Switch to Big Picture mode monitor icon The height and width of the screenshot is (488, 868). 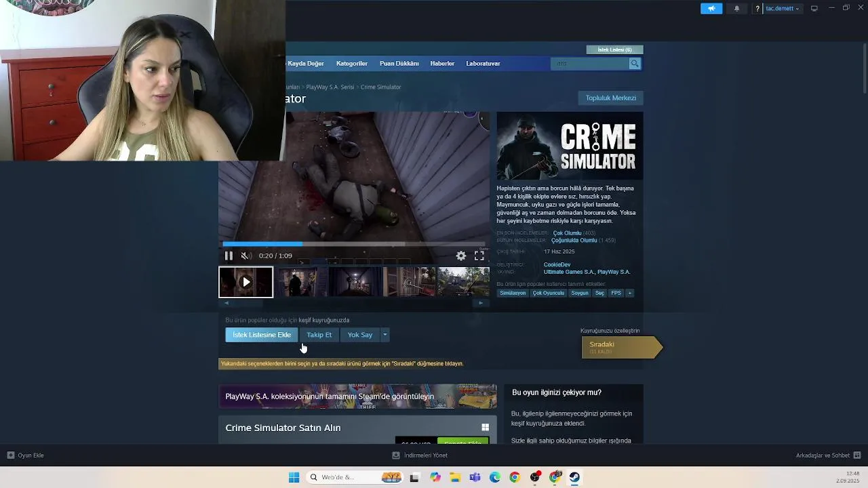pyautogui.click(x=814, y=9)
